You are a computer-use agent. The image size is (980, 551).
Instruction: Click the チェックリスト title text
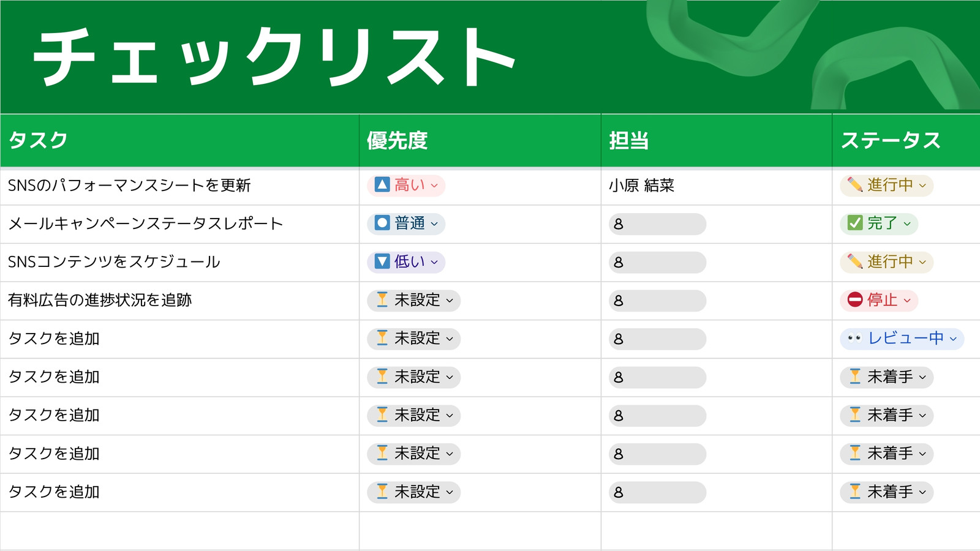tap(274, 57)
